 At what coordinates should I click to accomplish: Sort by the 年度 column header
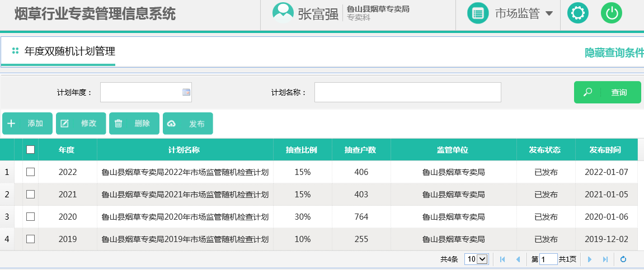click(67, 150)
